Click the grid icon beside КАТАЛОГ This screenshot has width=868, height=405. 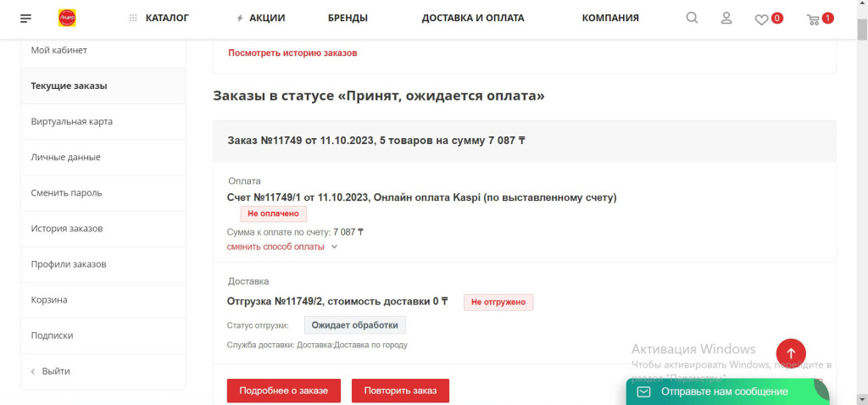coord(133,19)
